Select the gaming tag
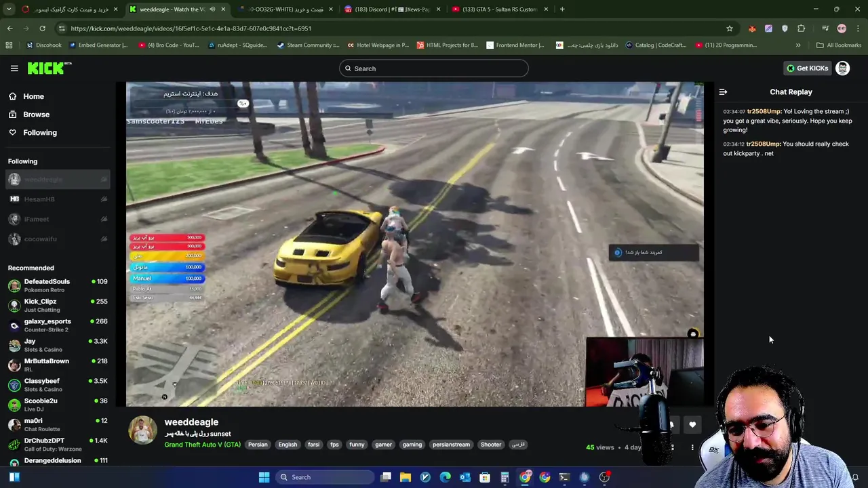Screen dimensions: 868x488 click(412, 445)
